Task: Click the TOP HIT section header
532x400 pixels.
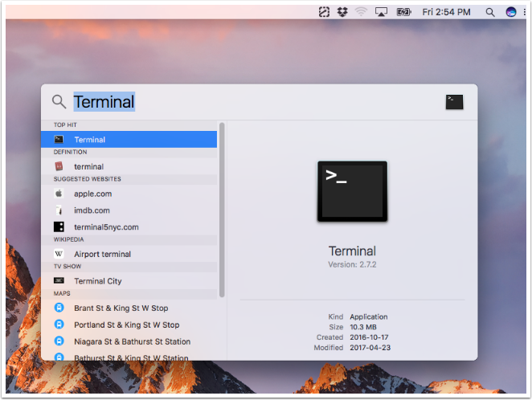Action: click(x=65, y=124)
